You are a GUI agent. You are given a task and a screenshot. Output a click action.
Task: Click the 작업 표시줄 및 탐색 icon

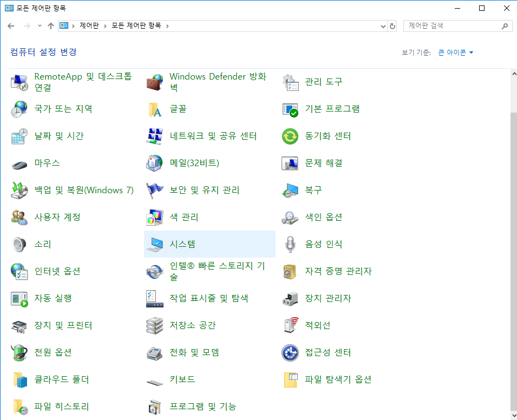[155, 298]
